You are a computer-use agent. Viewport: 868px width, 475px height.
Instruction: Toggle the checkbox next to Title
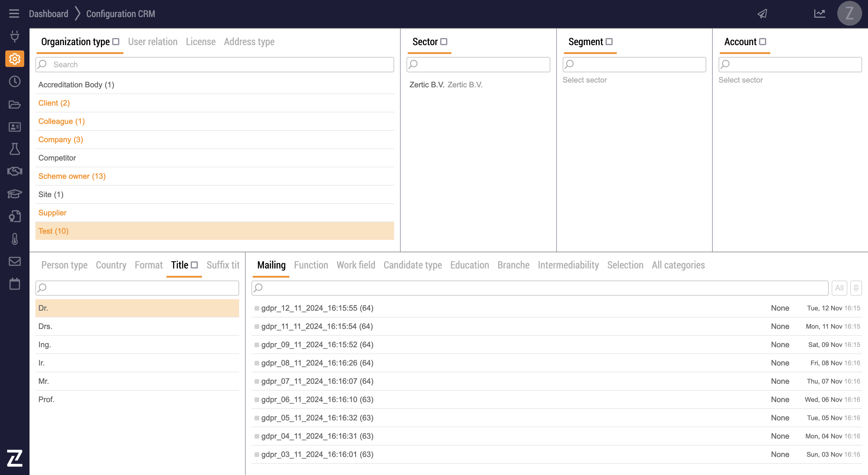[x=194, y=265]
